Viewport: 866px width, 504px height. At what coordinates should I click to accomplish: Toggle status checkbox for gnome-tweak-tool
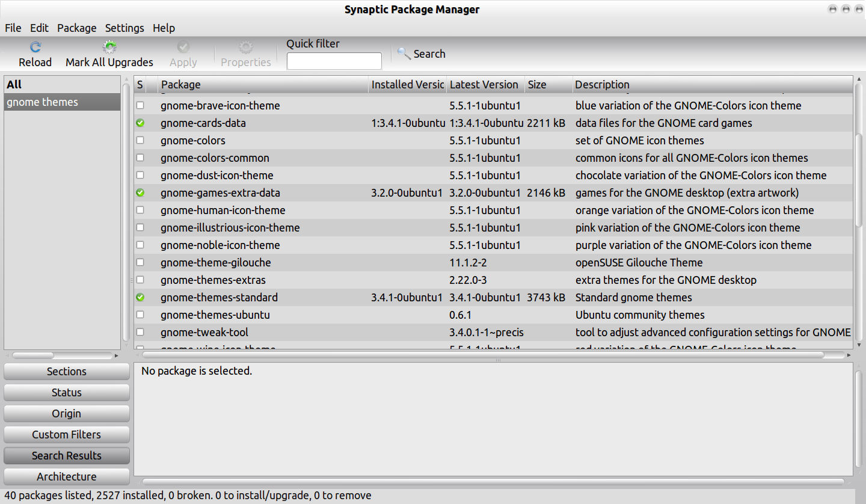pyautogui.click(x=140, y=332)
